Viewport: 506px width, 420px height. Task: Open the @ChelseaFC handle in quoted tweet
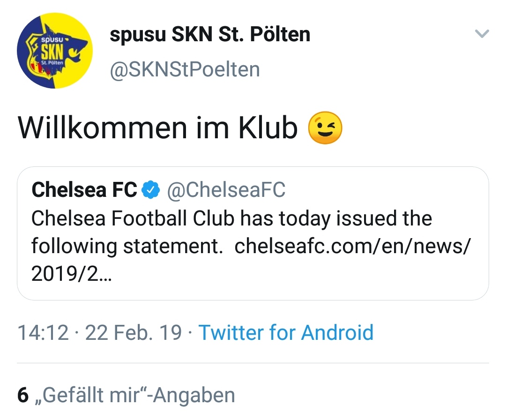pyautogui.click(x=226, y=189)
